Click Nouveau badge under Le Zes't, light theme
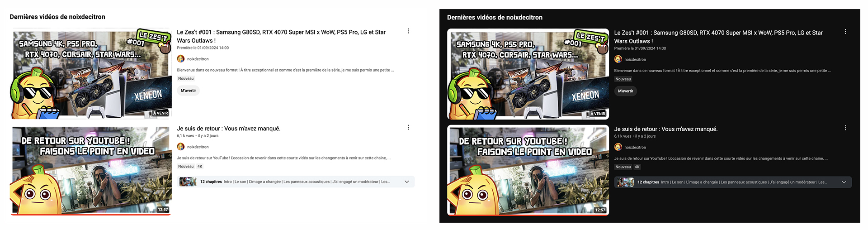 (x=186, y=79)
